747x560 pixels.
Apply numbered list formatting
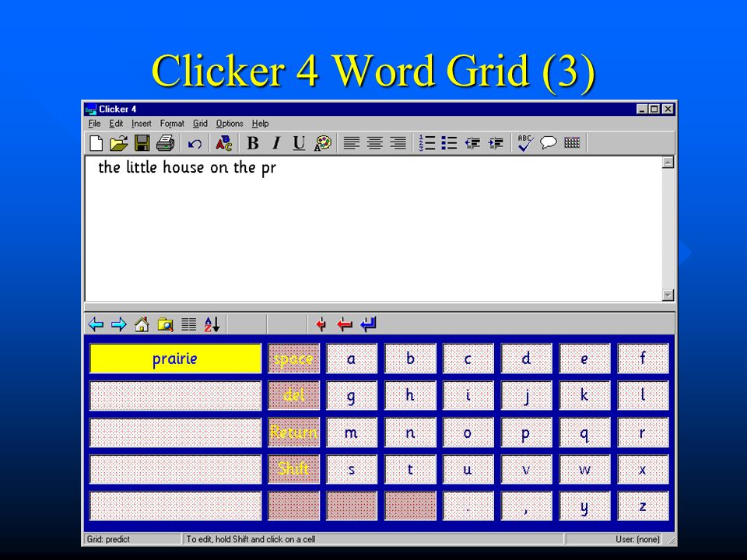pos(427,143)
